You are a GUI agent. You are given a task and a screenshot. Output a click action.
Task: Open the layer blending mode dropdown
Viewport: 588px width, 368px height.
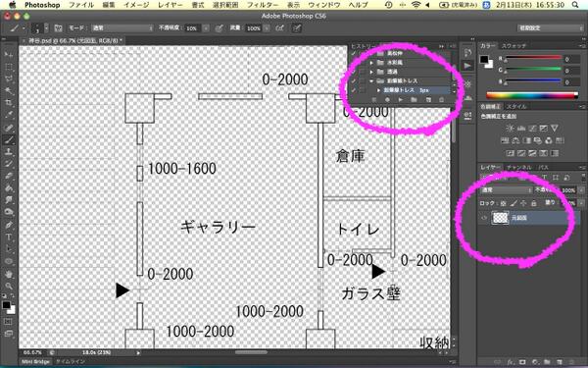click(507, 190)
